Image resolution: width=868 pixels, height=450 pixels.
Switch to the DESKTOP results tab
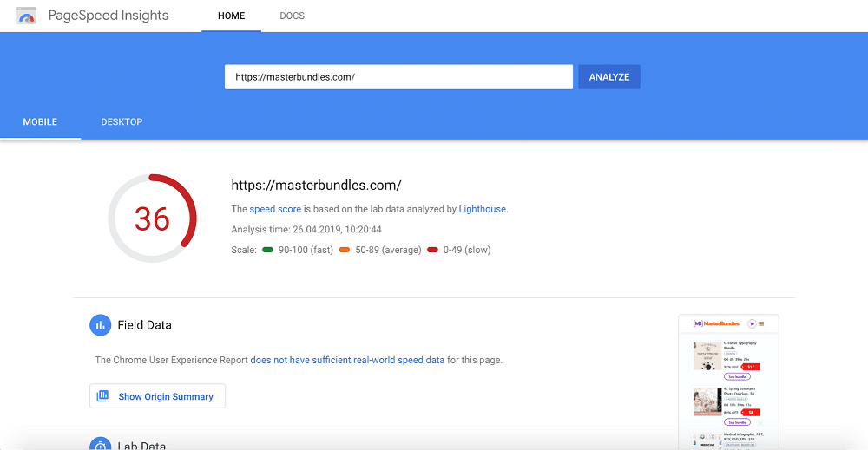tap(122, 121)
